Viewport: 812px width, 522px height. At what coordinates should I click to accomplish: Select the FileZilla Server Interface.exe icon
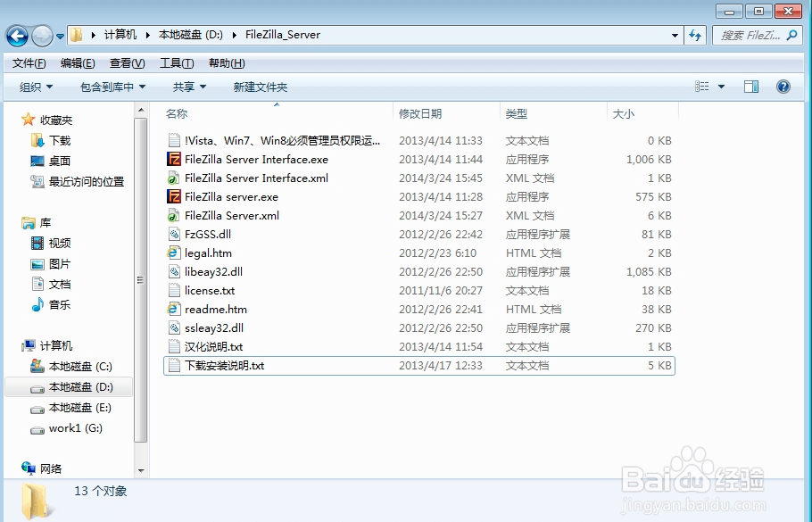click(x=174, y=159)
